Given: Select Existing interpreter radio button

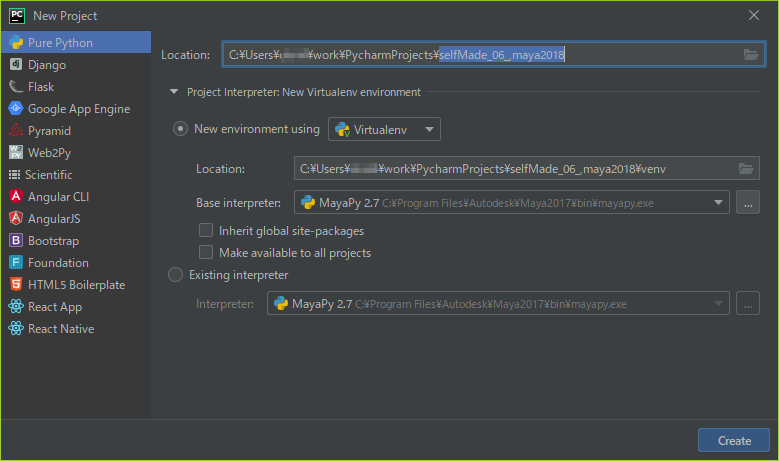Looking at the screenshot, I should (x=175, y=275).
